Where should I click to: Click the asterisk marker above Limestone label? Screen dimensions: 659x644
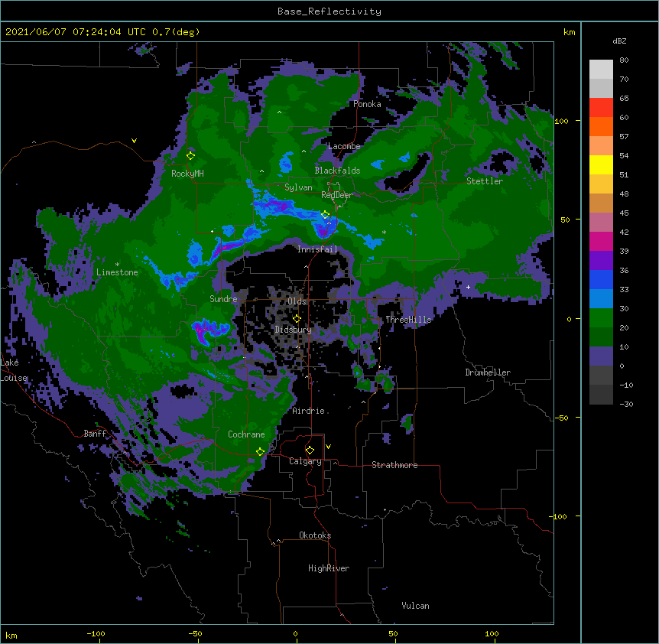(117, 265)
